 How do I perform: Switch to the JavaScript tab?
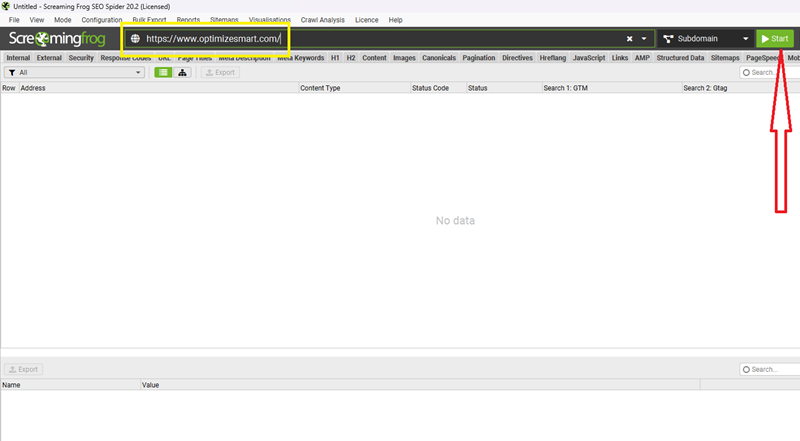tap(589, 58)
